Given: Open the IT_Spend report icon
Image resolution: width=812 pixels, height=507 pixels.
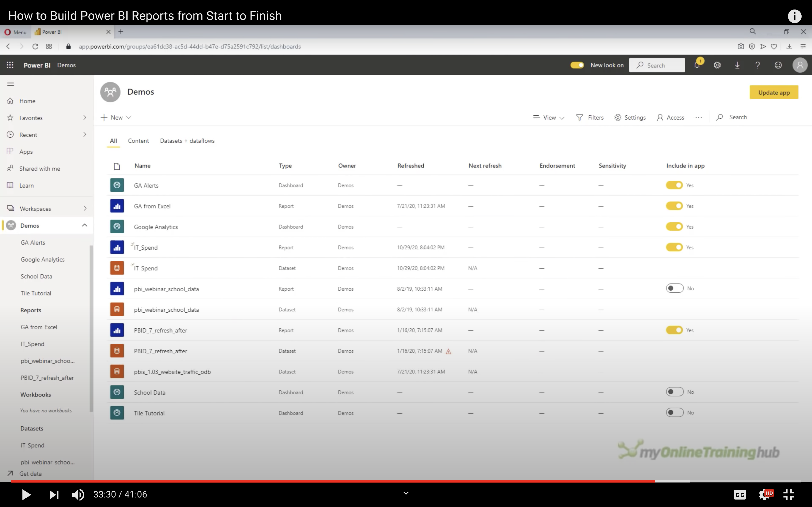Looking at the screenshot, I should coord(117,247).
